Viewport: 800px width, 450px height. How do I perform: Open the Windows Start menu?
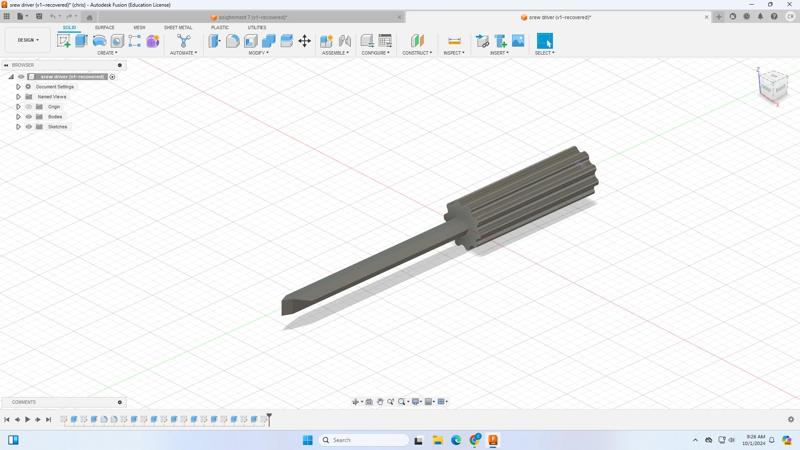[308, 440]
